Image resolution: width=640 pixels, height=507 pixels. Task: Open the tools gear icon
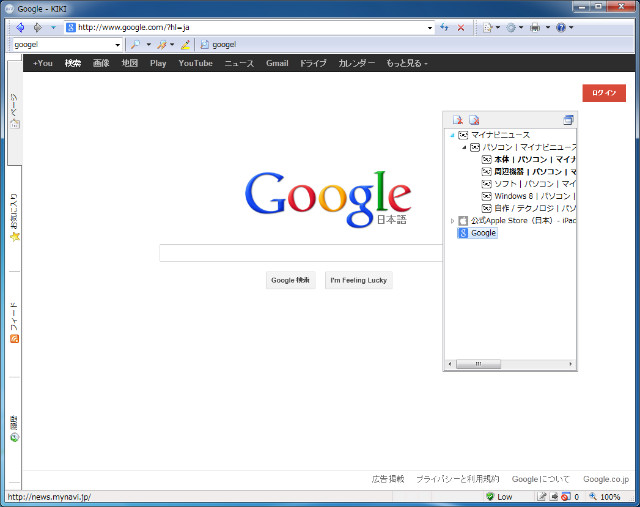click(511, 27)
